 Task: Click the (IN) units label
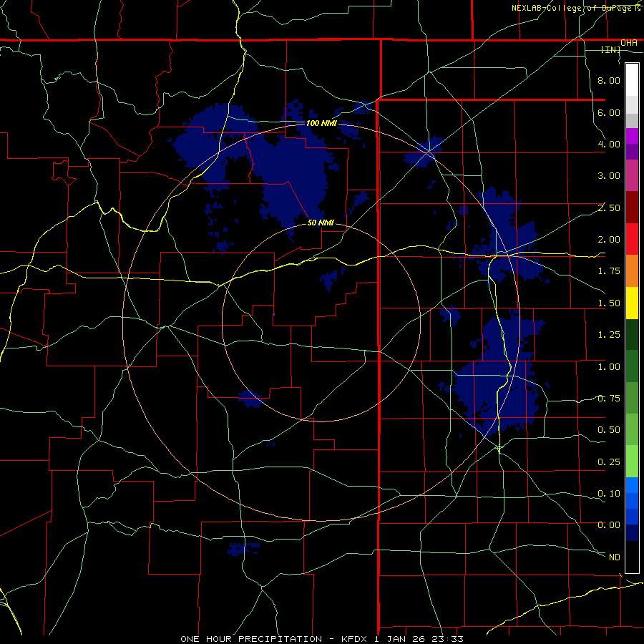(611, 49)
